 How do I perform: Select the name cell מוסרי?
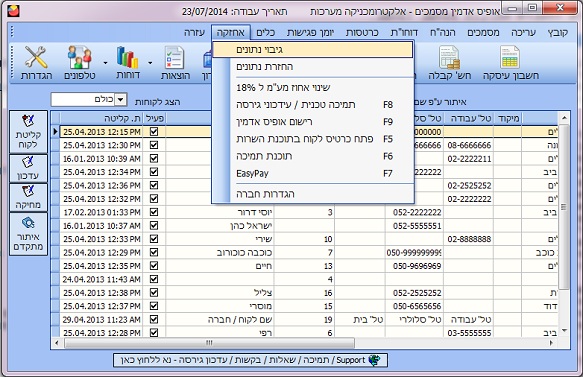tap(220, 306)
